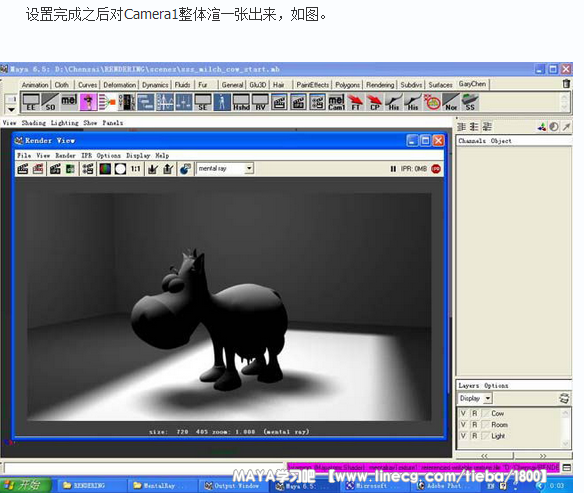Click the red circular shelf icon
584x493 pixels.
[432, 102]
